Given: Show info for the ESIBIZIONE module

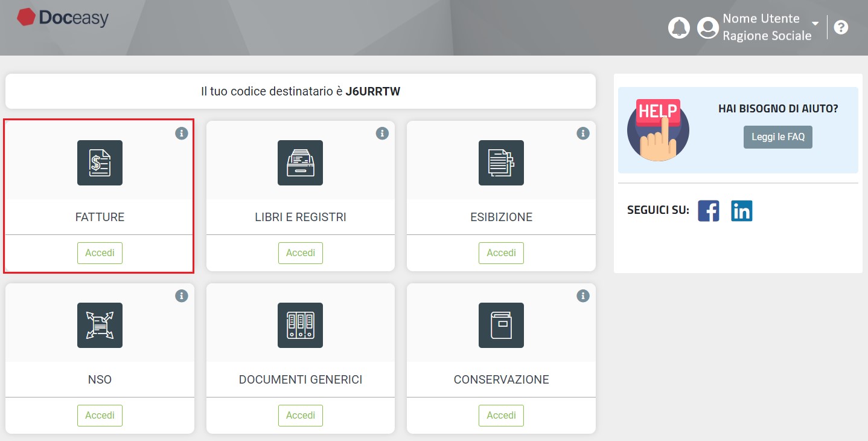Looking at the screenshot, I should [x=582, y=134].
